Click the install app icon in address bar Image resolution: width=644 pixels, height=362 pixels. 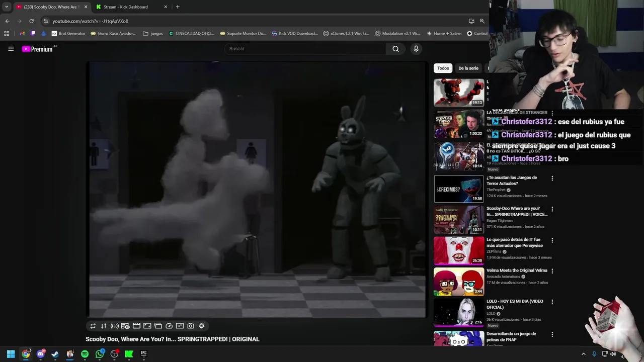pos(471,21)
